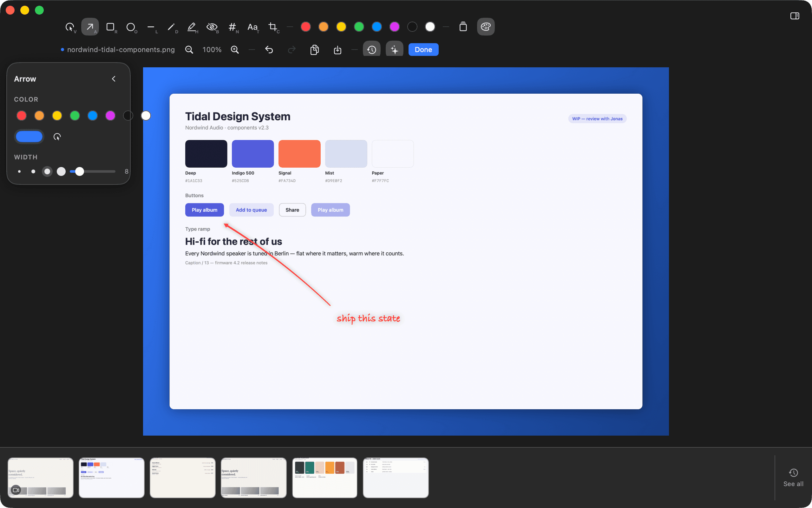The height and width of the screenshot is (508, 812).
Task: Choose orange in the Arrow panel colors
Action: [x=39, y=116]
